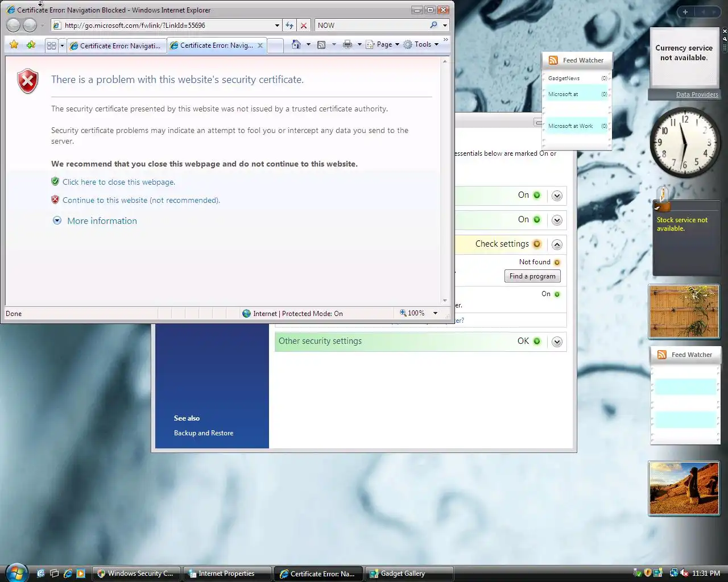Image resolution: width=728 pixels, height=582 pixels.
Task: Switch to Windows Security Center taskbar button
Action: [x=137, y=573]
